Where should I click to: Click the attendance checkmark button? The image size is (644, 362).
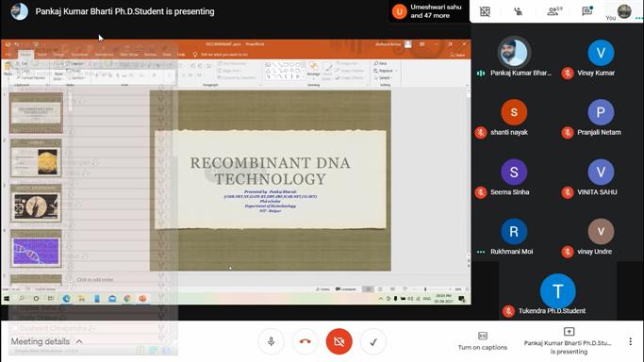click(373, 341)
